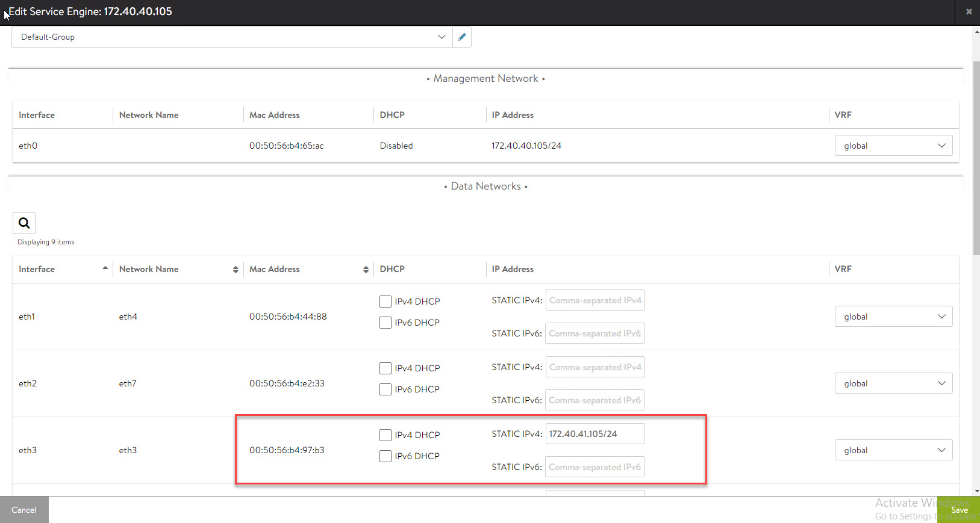
Task: Check IPv6 DHCP for eth3
Action: coord(385,456)
